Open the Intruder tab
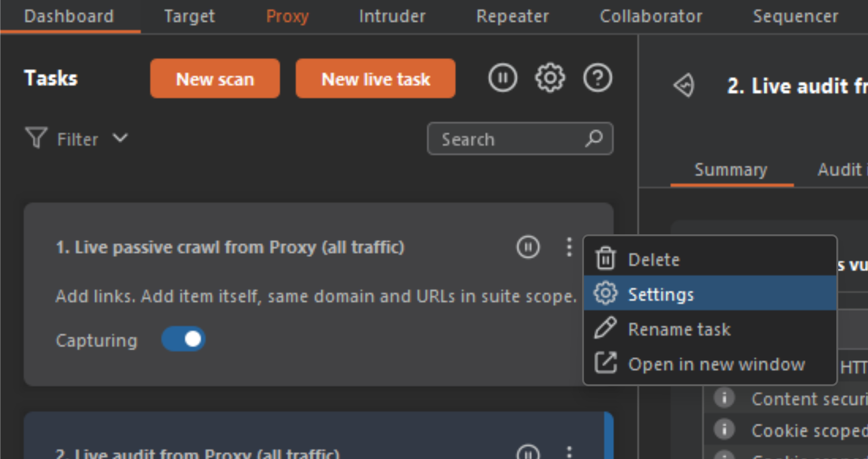868x459 pixels. [392, 16]
